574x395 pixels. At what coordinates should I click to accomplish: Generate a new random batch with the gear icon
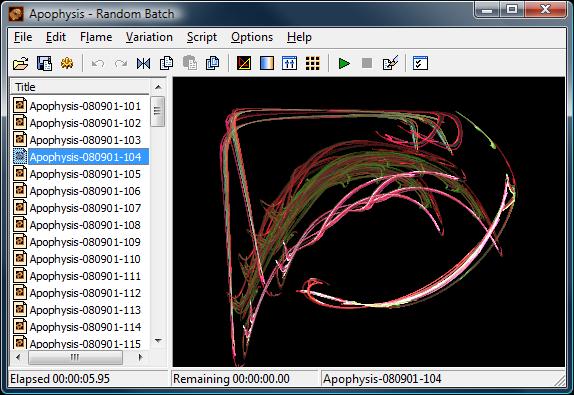point(67,63)
